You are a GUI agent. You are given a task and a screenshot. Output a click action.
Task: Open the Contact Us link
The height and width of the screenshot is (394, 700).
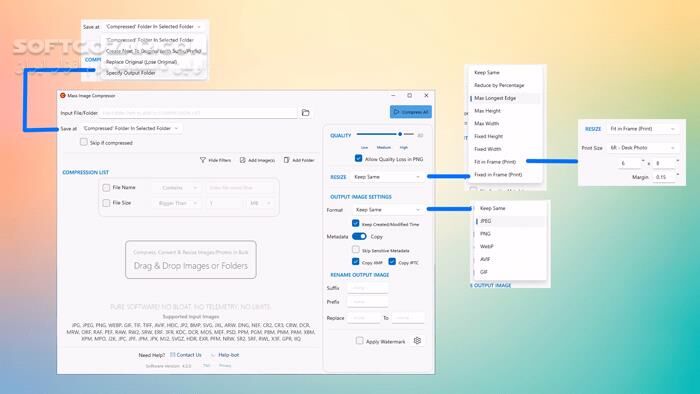pyautogui.click(x=186, y=355)
